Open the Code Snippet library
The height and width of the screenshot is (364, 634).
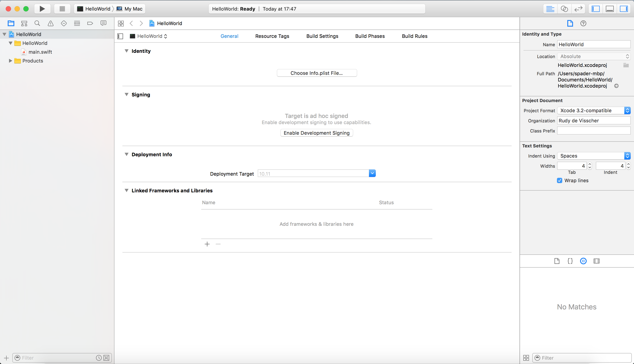tap(570, 261)
